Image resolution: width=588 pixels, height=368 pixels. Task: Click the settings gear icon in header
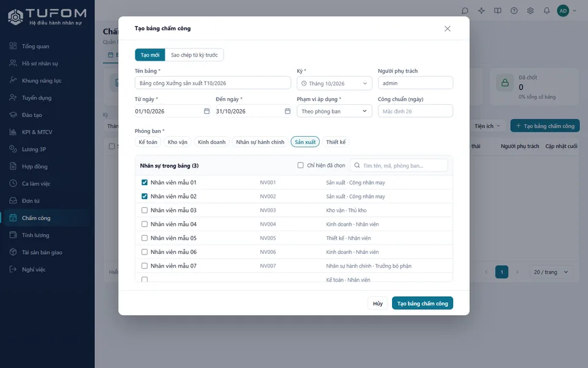[x=530, y=11]
